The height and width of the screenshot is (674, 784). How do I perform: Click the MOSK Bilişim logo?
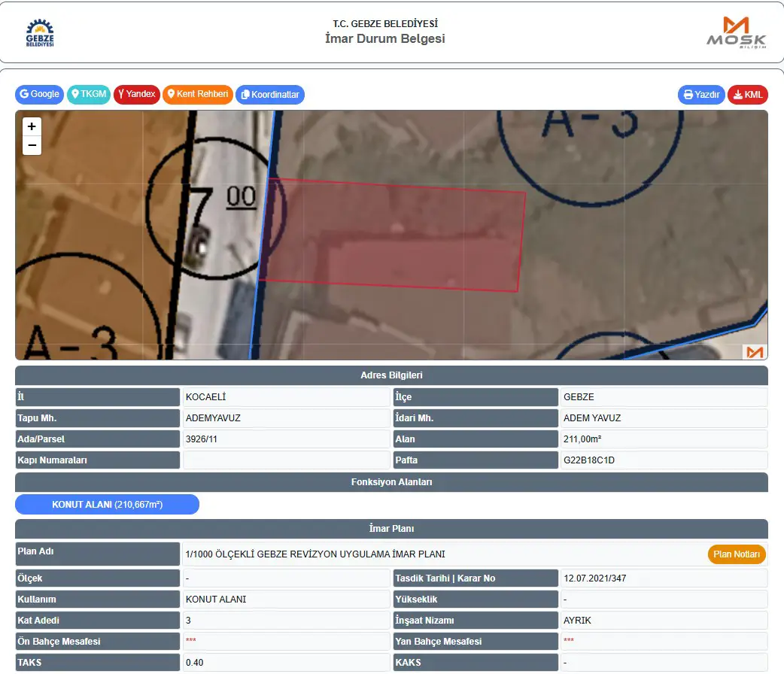point(737,32)
